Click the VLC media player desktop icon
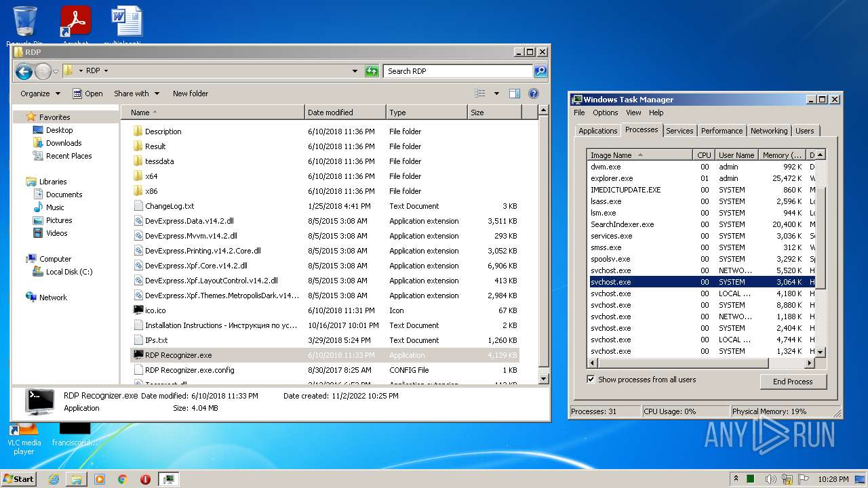868x488 pixels. point(24,439)
